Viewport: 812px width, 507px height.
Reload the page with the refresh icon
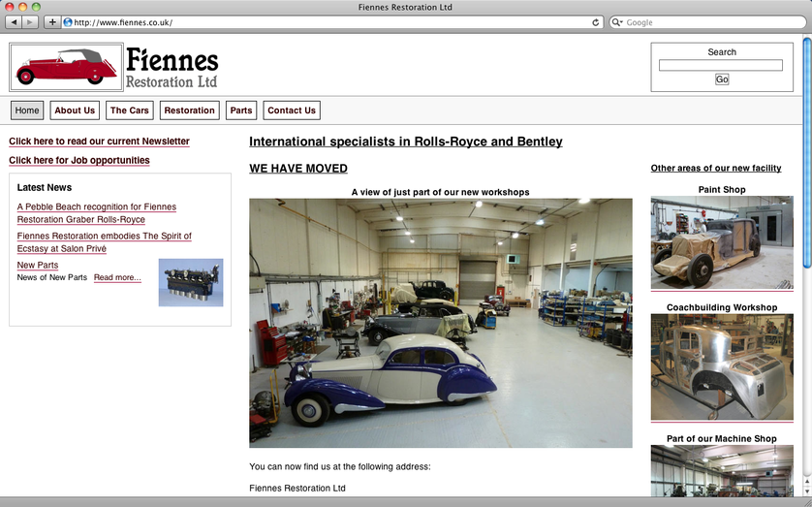click(596, 22)
